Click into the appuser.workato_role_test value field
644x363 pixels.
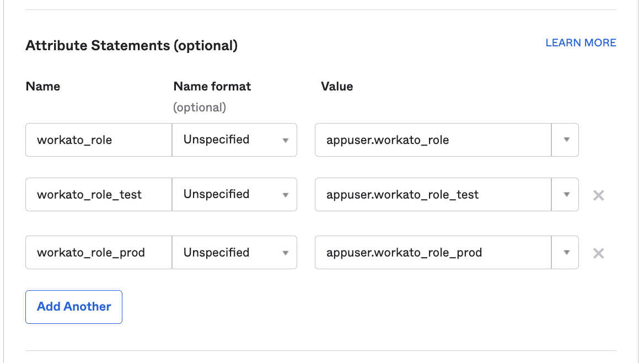433,195
